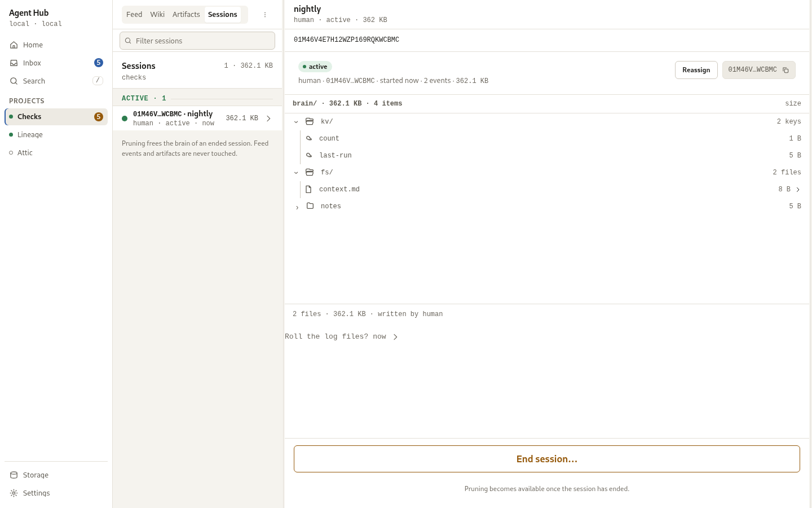Screen dimensions: 812x508
Task: Click the 'nightly' session title heading
Action: [x=307, y=9]
